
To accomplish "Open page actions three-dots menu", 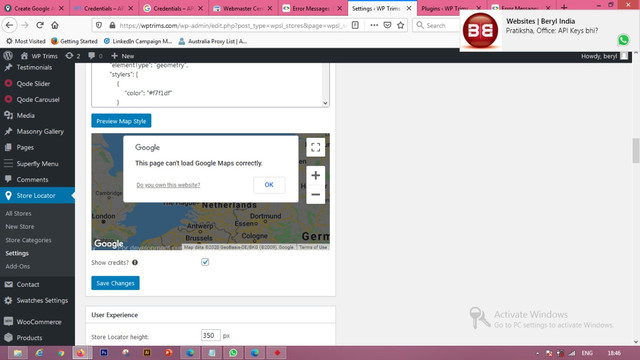I will pyautogui.click(x=374, y=25).
